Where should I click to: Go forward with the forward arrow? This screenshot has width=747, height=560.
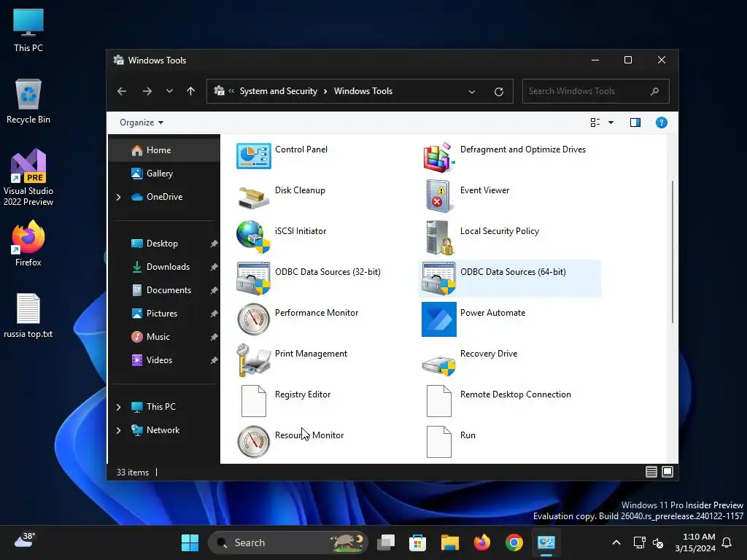pyautogui.click(x=147, y=91)
